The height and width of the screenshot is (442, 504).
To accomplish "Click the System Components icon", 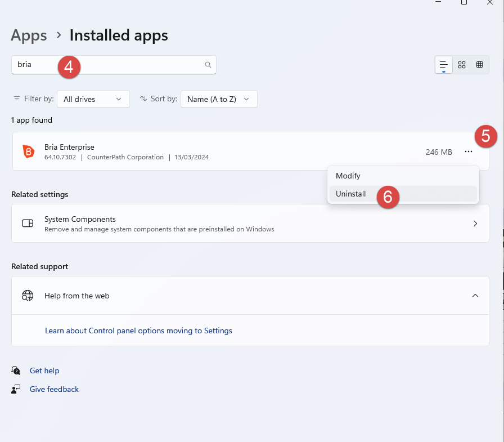I will [28, 223].
